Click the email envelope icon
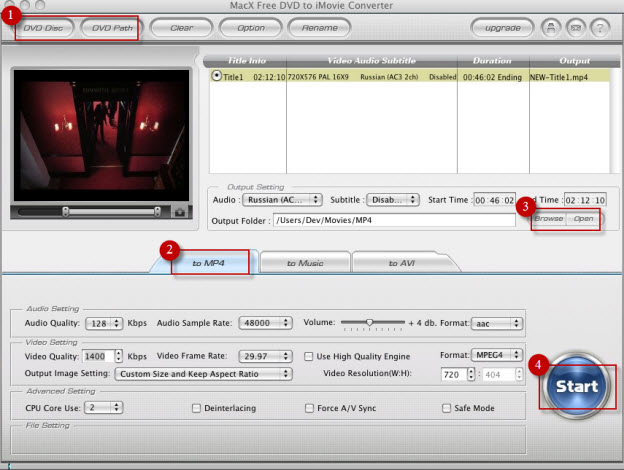 click(x=575, y=28)
